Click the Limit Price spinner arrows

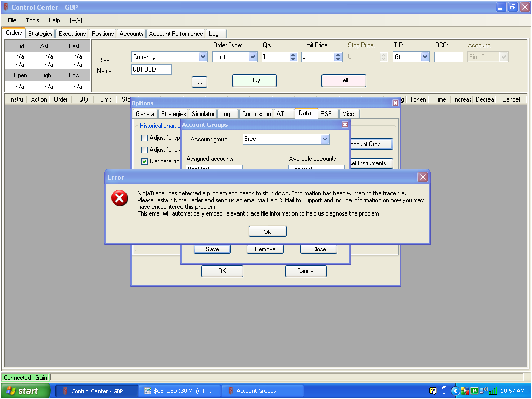tap(338, 57)
